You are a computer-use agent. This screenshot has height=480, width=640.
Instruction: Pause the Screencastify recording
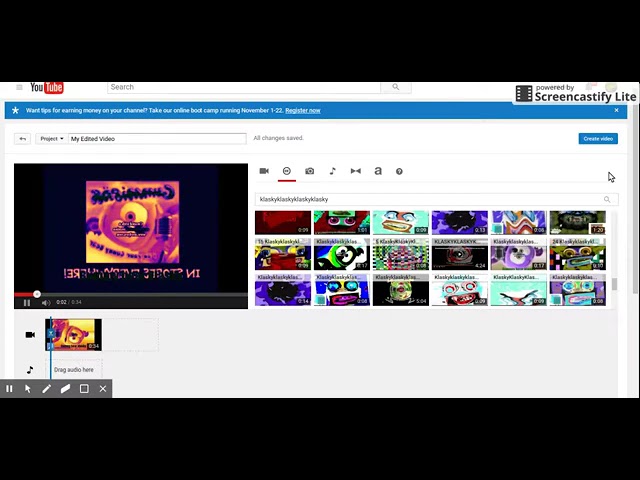pos(9,389)
